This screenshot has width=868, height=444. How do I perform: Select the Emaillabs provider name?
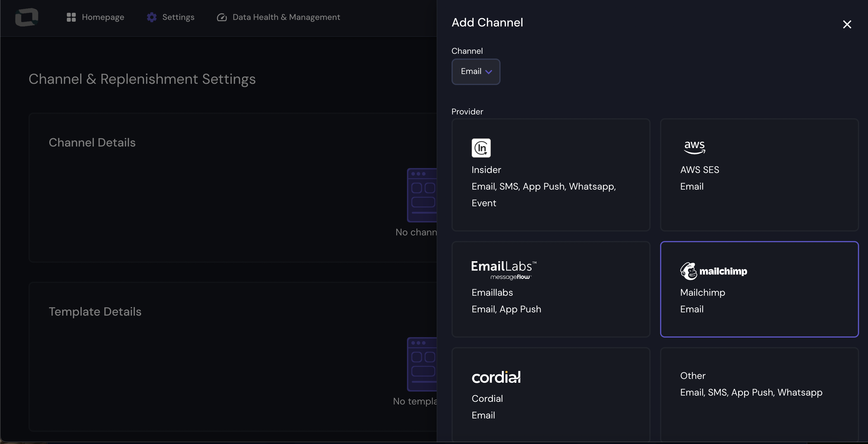[492, 292]
